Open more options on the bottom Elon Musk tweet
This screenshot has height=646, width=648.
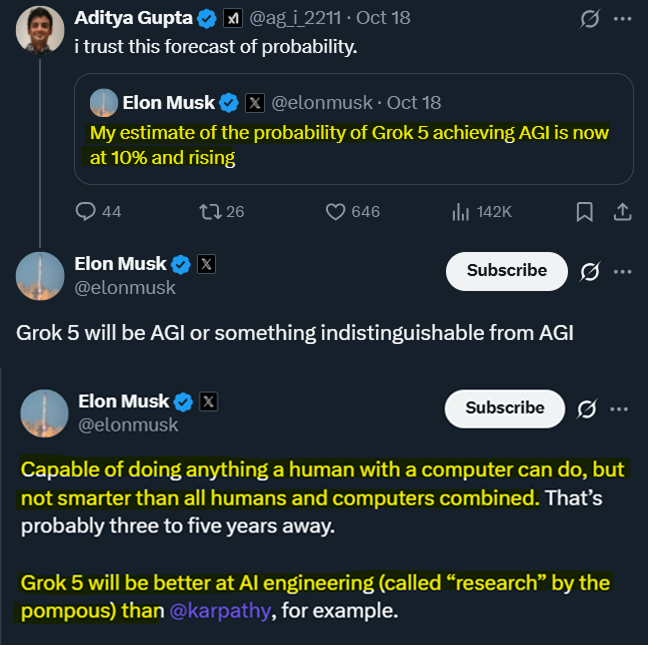[620, 409]
